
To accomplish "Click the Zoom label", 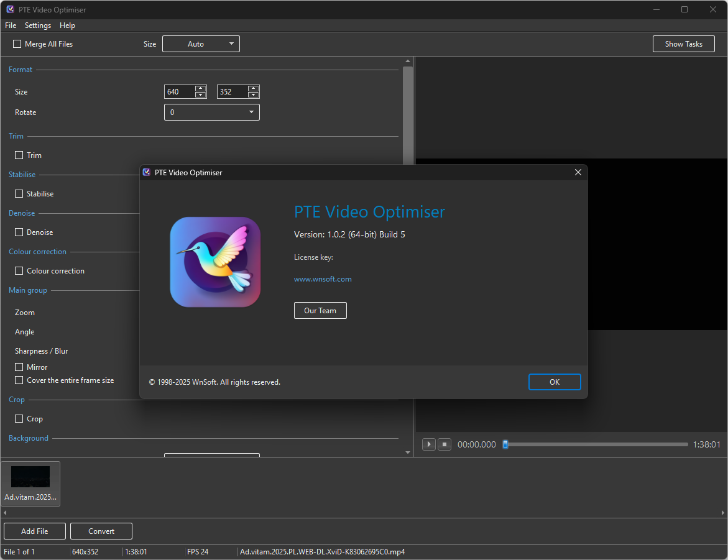I will (x=25, y=313).
